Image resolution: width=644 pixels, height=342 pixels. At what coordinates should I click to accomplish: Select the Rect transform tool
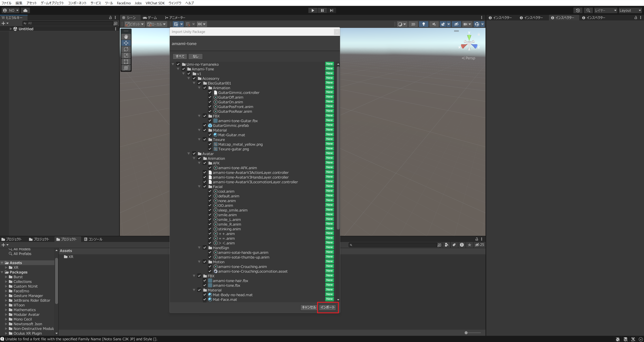(126, 62)
